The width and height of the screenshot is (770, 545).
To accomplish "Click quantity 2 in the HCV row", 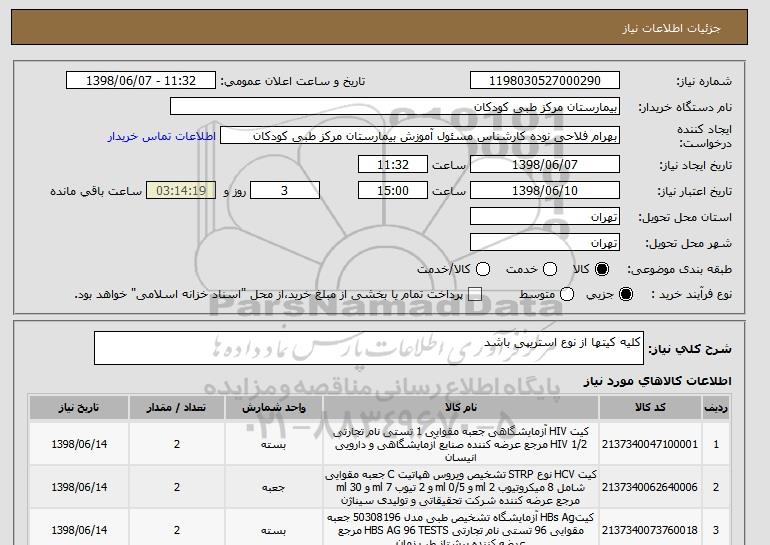I will coord(177,487).
